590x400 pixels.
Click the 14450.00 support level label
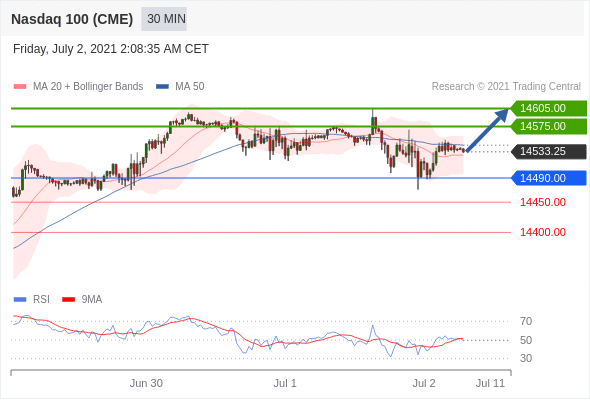click(543, 202)
